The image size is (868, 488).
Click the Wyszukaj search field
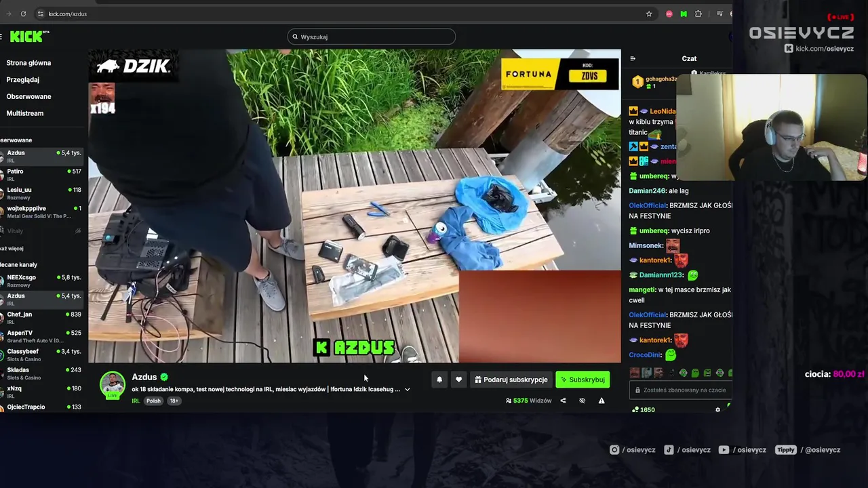[x=371, y=37]
